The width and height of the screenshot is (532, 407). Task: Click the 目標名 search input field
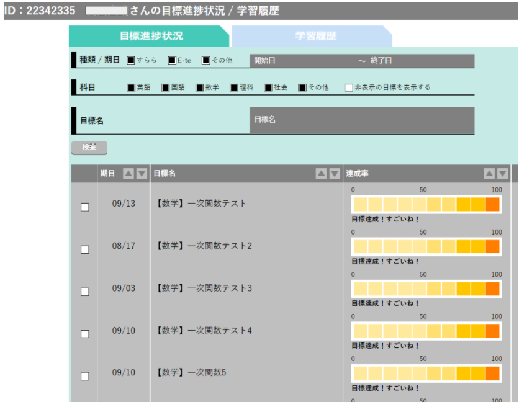point(362,120)
